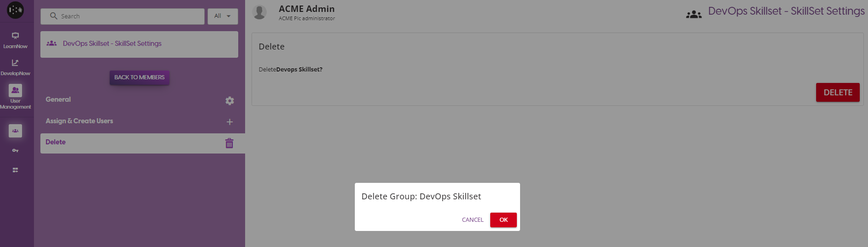Click the ACME Admin profile avatar
This screenshot has height=247, width=868.
[x=260, y=12]
